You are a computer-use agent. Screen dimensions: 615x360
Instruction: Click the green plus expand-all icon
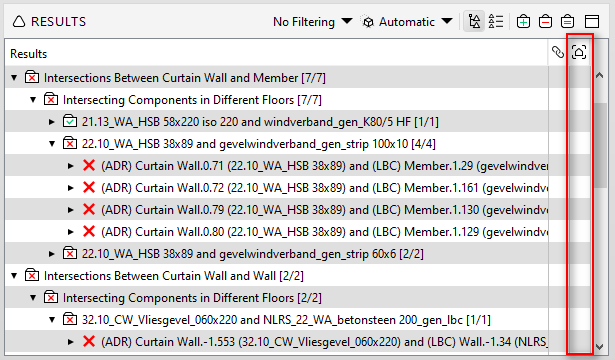coord(523,21)
